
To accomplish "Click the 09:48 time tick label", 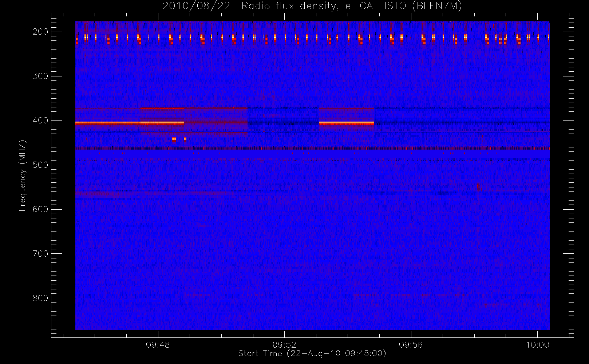I will (x=158, y=345).
